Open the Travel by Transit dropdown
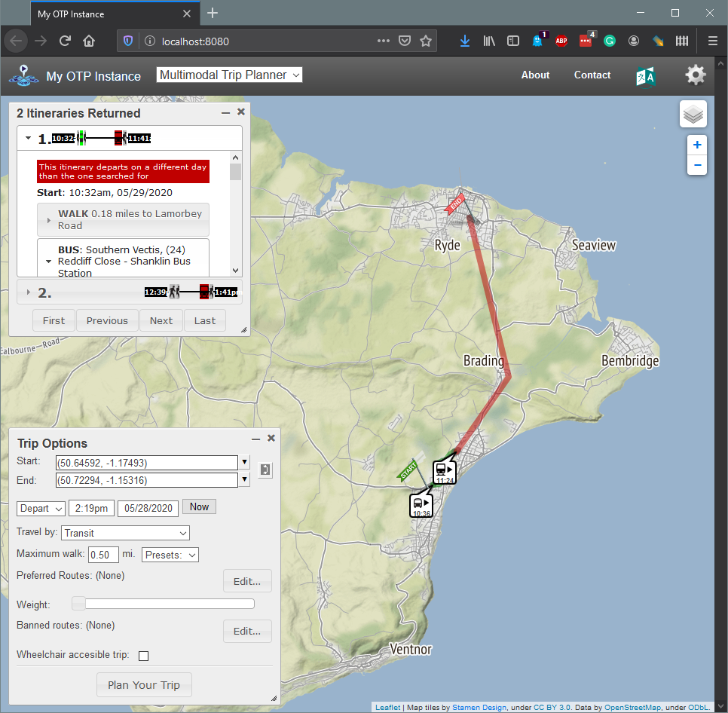Viewport: 728px width, 713px height. pos(125,533)
